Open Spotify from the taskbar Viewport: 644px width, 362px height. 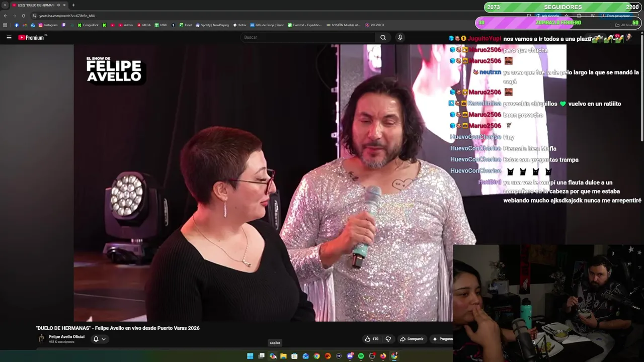(x=361, y=356)
